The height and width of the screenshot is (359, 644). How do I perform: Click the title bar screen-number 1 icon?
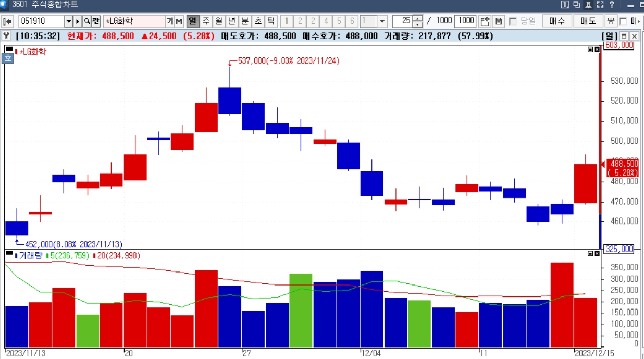(564, 5)
